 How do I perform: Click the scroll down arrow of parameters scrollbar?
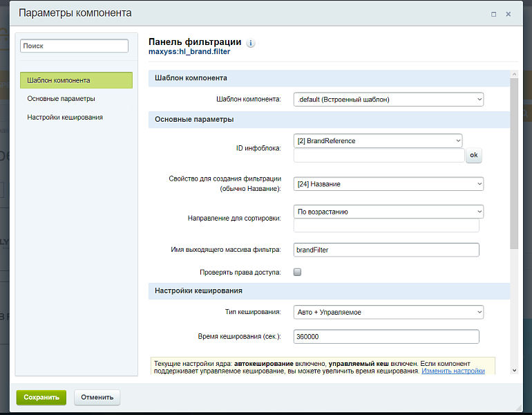513,370
